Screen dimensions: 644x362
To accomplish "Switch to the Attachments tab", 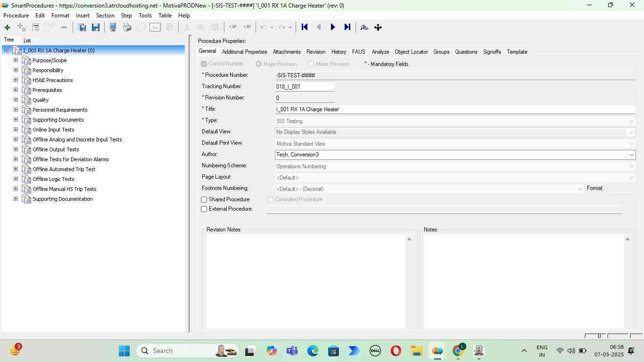I will 287,52.
